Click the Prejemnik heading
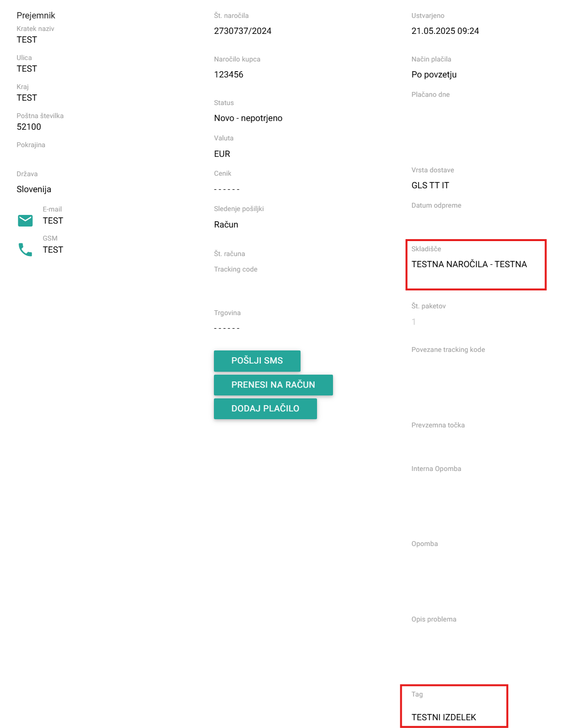Image resolution: width=574 pixels, height=728 pixels. point(36,15)
